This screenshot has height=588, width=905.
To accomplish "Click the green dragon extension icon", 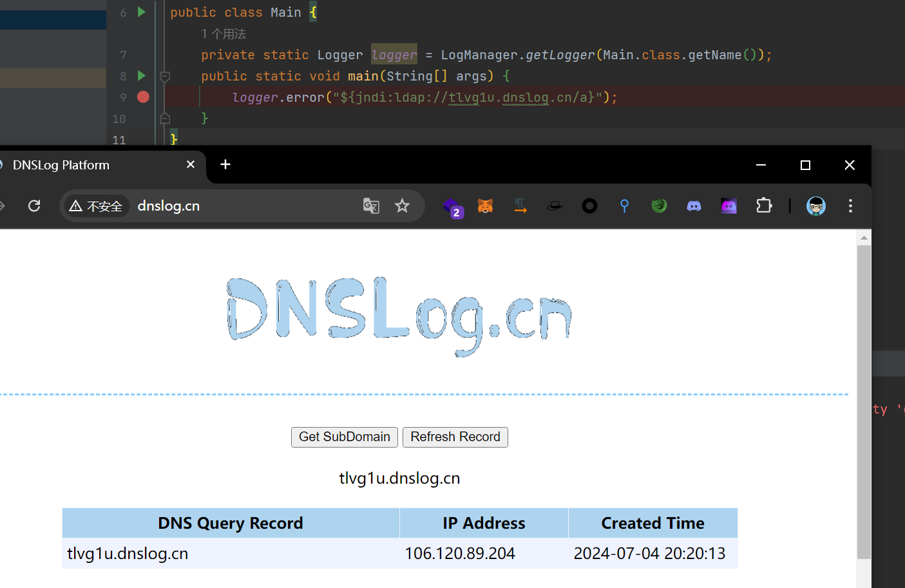I will [659, 206].
